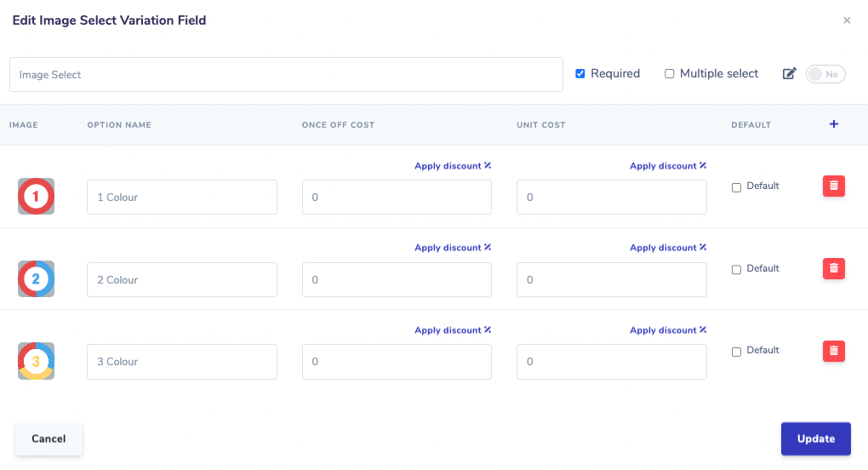
Task: Apply discount to 3 Colour once off cost
Action: point(453,330)
